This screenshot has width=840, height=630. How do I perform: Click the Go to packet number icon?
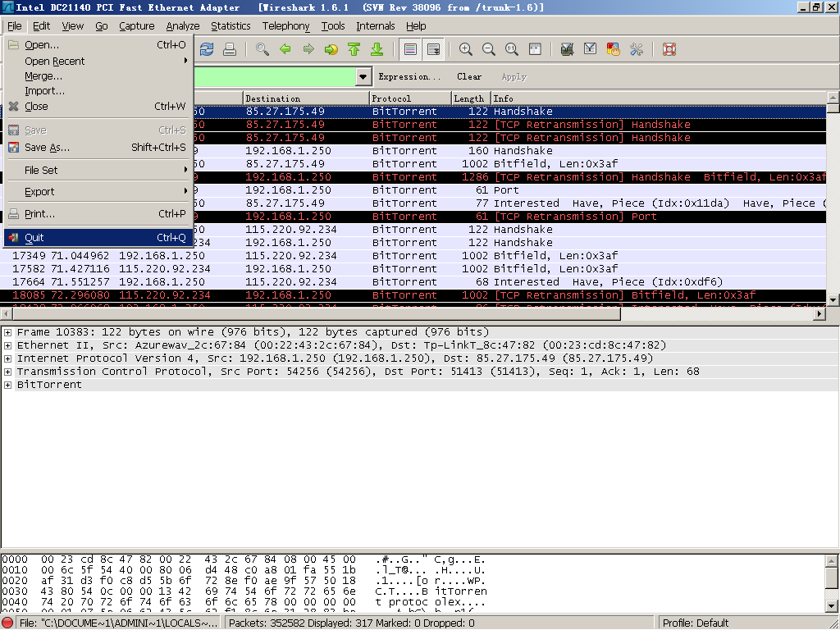click(x=331, y=49)
